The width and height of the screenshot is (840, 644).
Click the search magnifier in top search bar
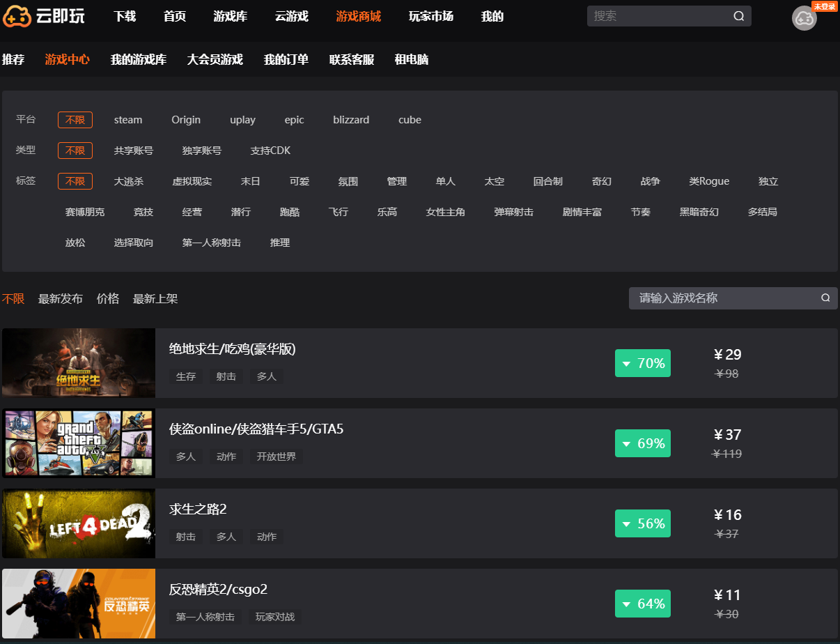coord(739,16)
